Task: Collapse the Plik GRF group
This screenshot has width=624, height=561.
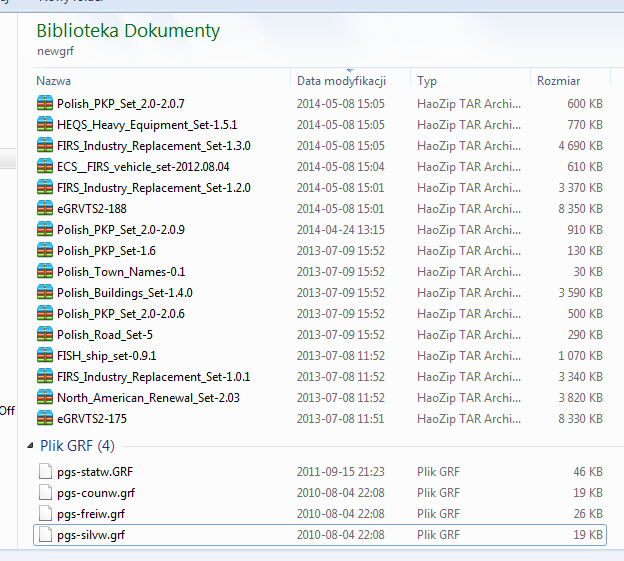Action: [29, 445]
